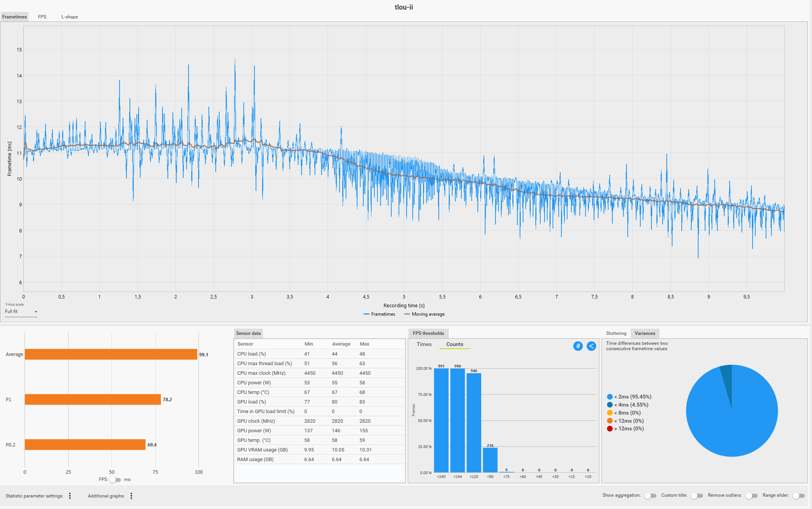812x509 pixels.
Task: Open the Y-Axis scale Full fit dropdown
Action: tap(21, 311)
